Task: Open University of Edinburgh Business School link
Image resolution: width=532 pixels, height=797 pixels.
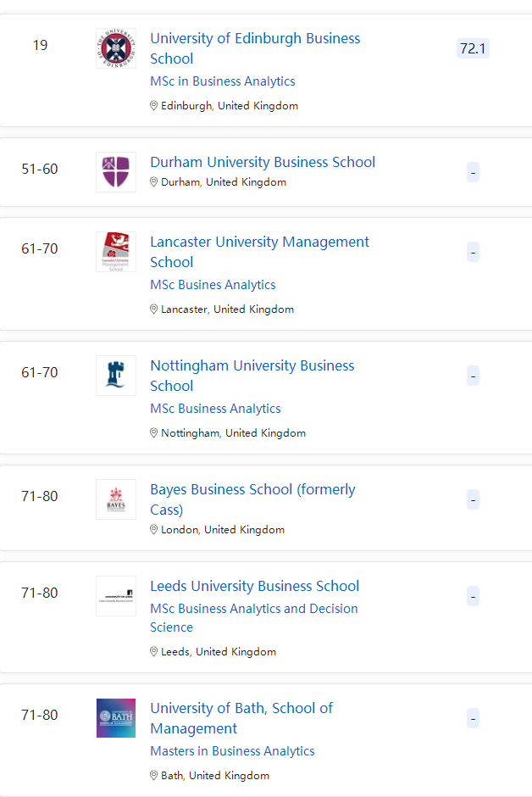Action: tap(255, 48)
